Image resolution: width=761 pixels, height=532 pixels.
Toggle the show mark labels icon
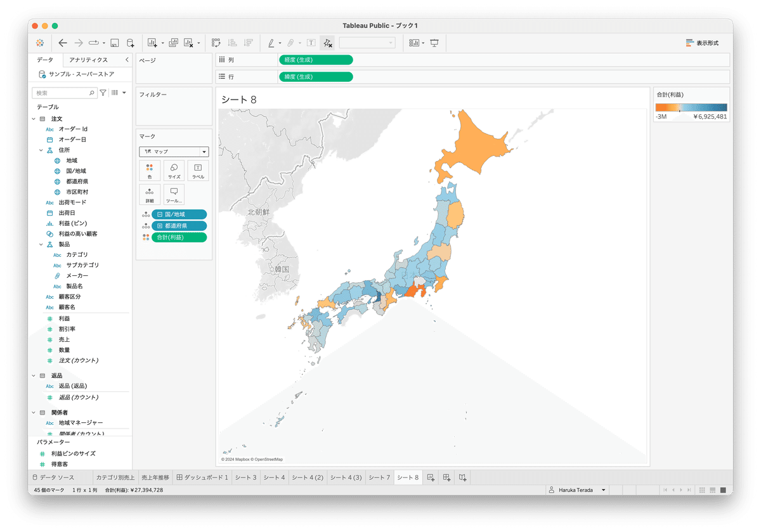(x=311, y=42)
